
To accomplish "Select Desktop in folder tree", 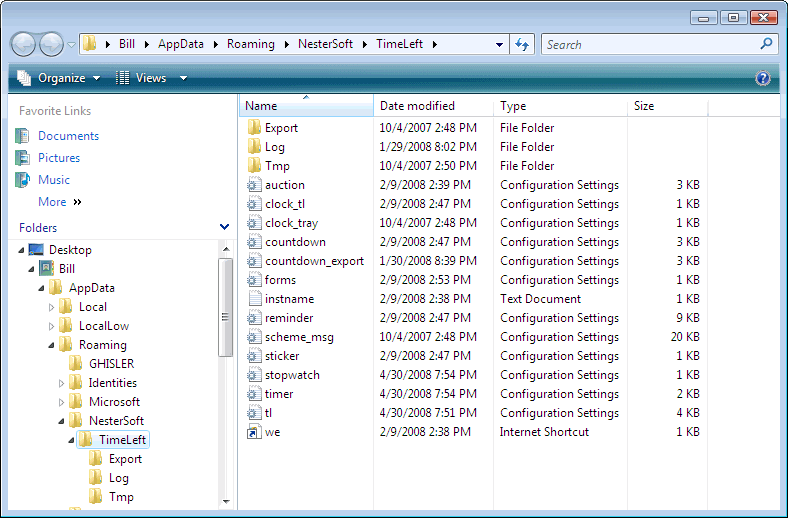I will coord(70,250).
